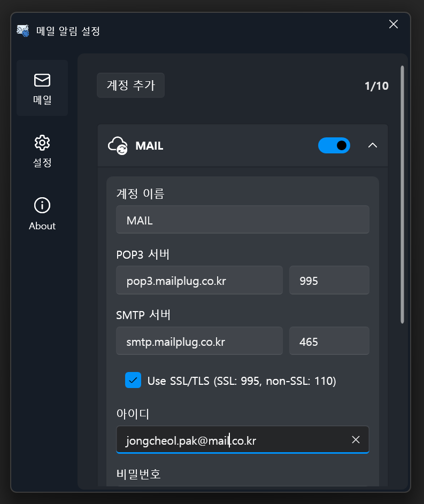The height and width of the screenshot is (504, 424).
Task: Close the 메일 알림 설정 window
Action: pos(394,24)
